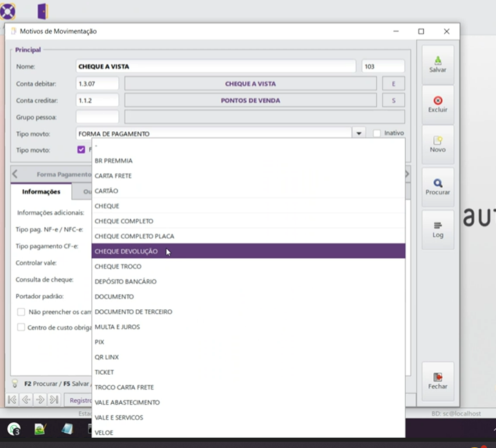This screenshot has height=448, width=496.
Task: Click the S button beside Conta creditar
Action: pos(394,101)
